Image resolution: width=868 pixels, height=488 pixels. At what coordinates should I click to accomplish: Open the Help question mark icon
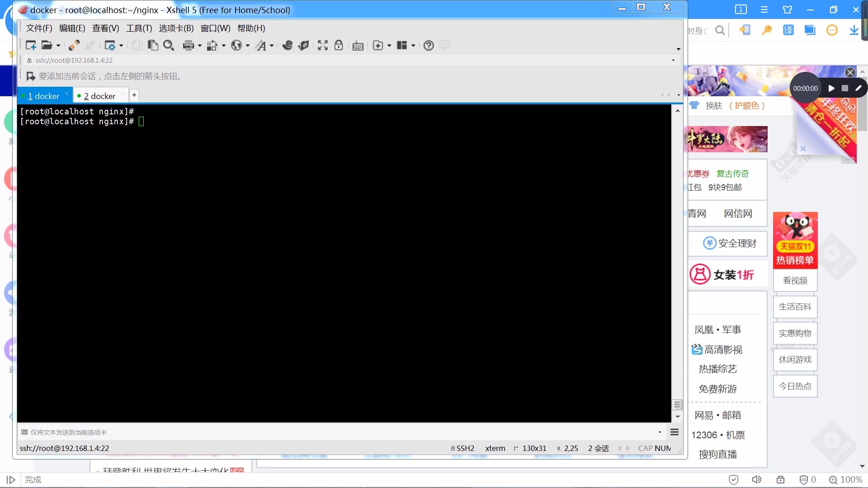(x=429, y=45)
